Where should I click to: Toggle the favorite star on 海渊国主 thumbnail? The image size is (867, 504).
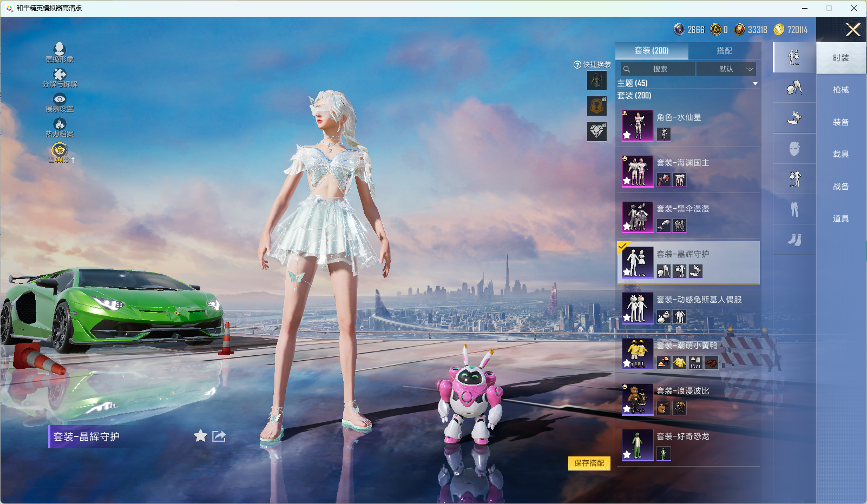pos(627,181)
